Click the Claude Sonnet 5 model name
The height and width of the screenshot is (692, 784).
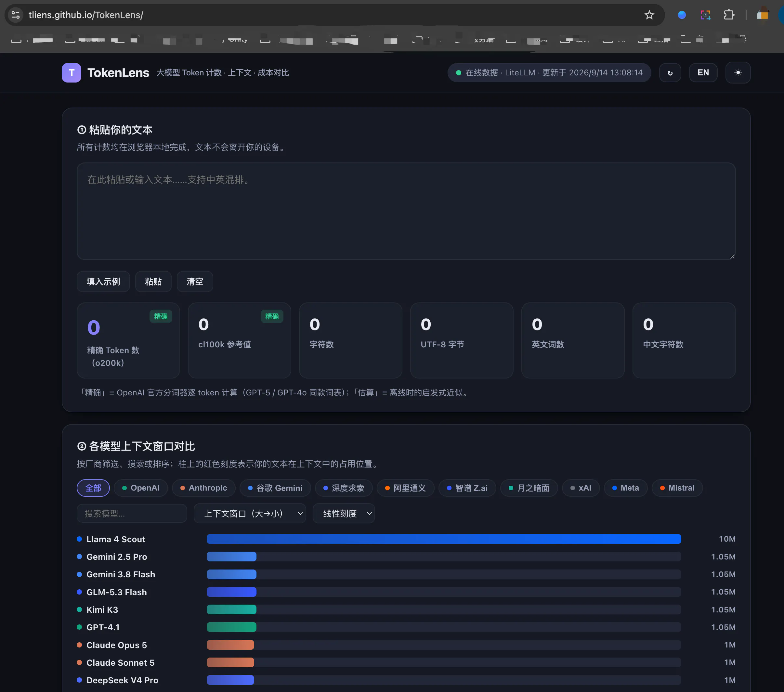[121, 662]
